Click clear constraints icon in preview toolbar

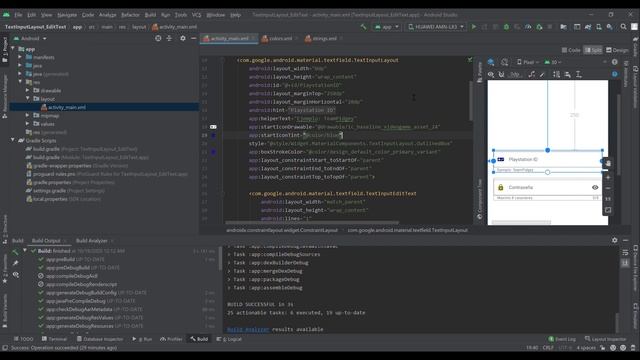pos(531,74)
